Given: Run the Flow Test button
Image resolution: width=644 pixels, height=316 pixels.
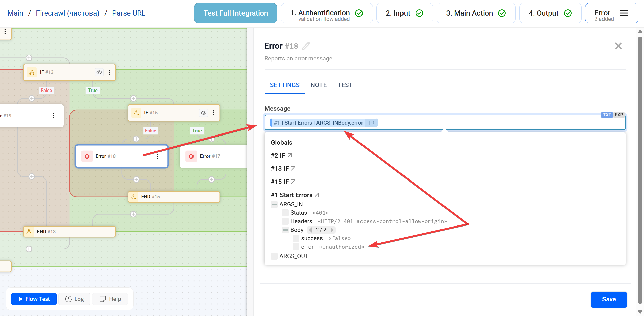Looking at the screenshot, I should [34, 299].
